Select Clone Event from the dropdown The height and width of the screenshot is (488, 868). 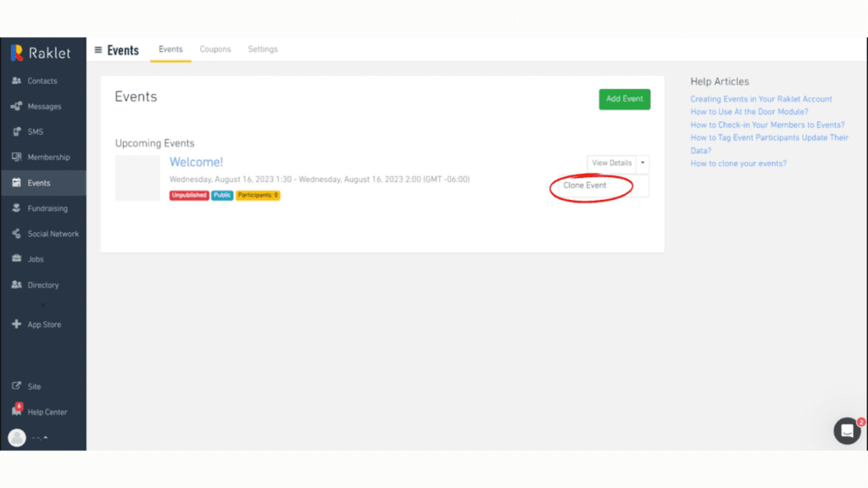click(585, 186)
